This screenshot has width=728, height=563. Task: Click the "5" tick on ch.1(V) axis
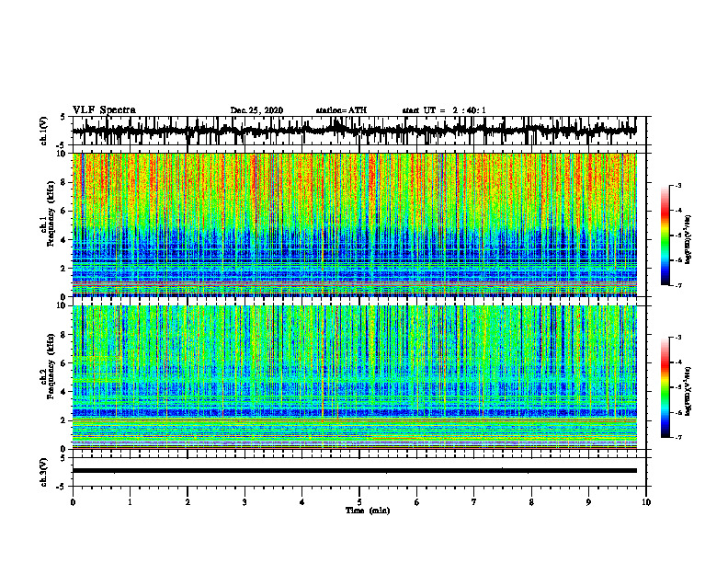click(x=63, y=118)
